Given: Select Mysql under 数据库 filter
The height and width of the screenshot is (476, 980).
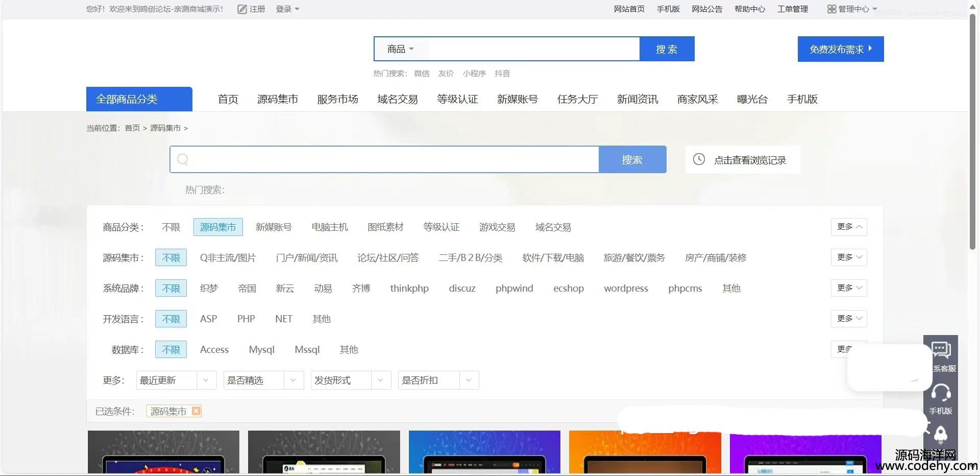Looking at the screenshot, I should pos(261,350).
